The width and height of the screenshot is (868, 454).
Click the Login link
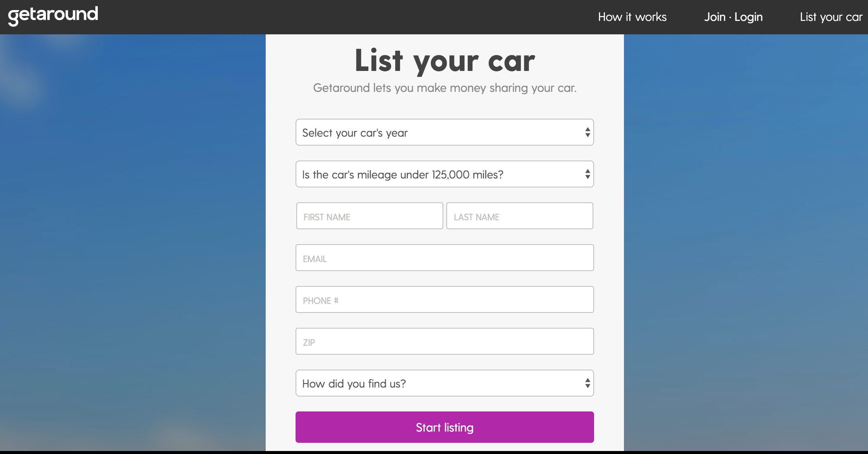click(749, 17)
